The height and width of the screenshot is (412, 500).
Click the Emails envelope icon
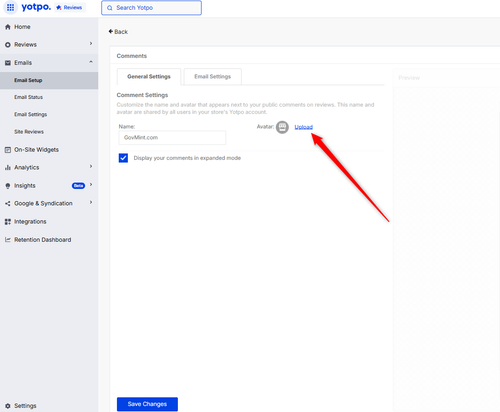pyautogui.click(x=8, y=63)
